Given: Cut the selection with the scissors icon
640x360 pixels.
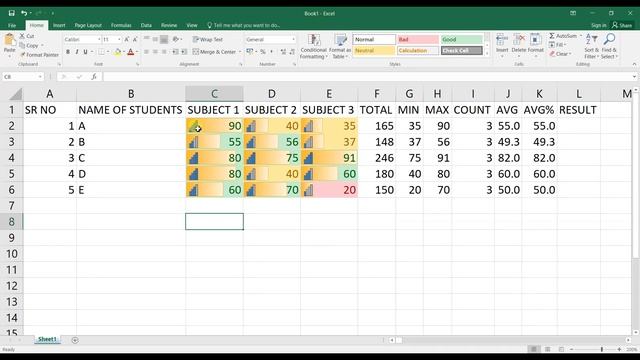Looking at the screenshot, I should click(x=22, y=36).
